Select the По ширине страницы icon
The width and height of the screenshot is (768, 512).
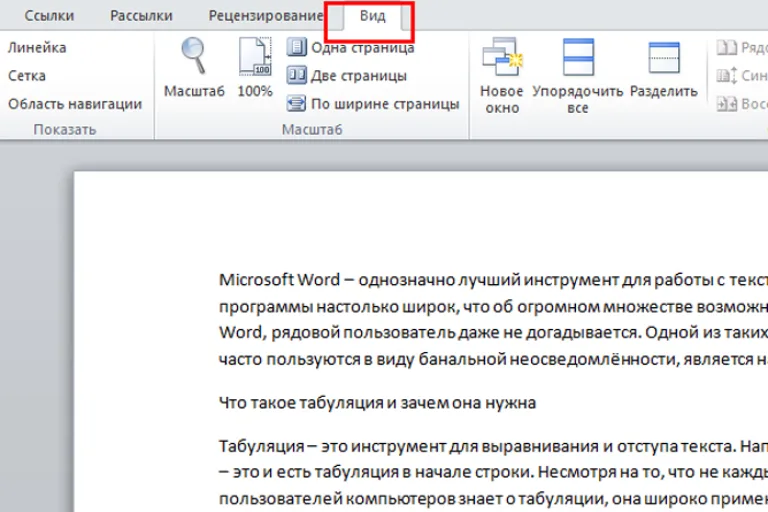pyautogui.click(x=296, y=103)
